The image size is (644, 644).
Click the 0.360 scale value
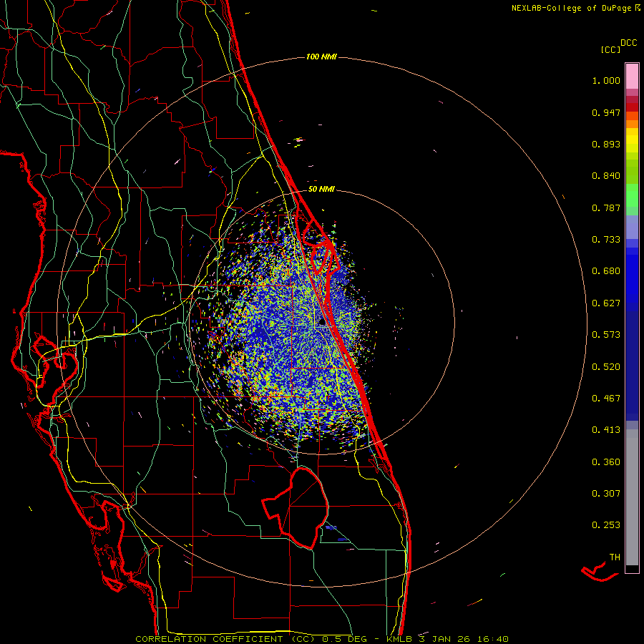click(606, 462)
